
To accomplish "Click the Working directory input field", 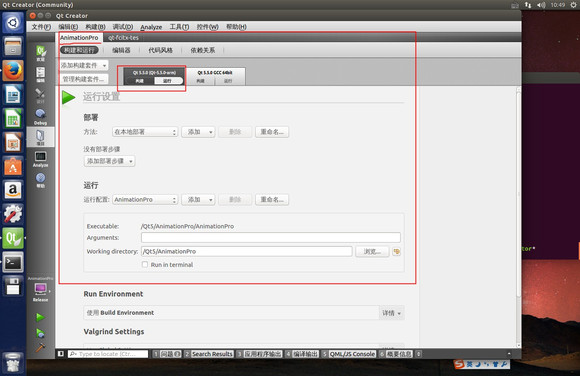I will coord(247,251).
